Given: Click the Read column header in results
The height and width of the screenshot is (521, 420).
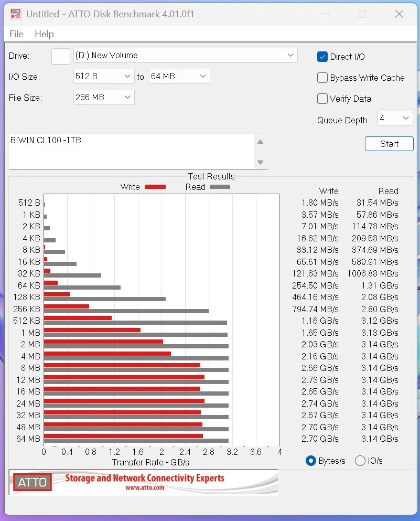Looking at the screenshot, I should 388,191.
